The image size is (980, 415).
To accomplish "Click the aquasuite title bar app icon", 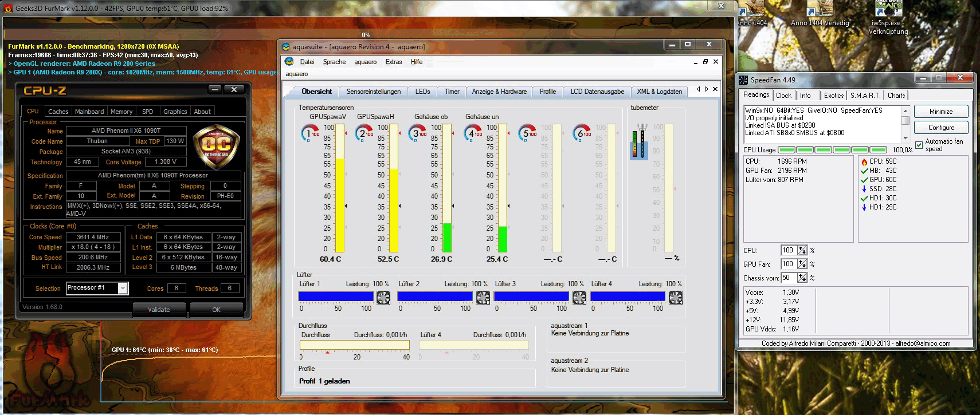I will click(x=286, y=47).
